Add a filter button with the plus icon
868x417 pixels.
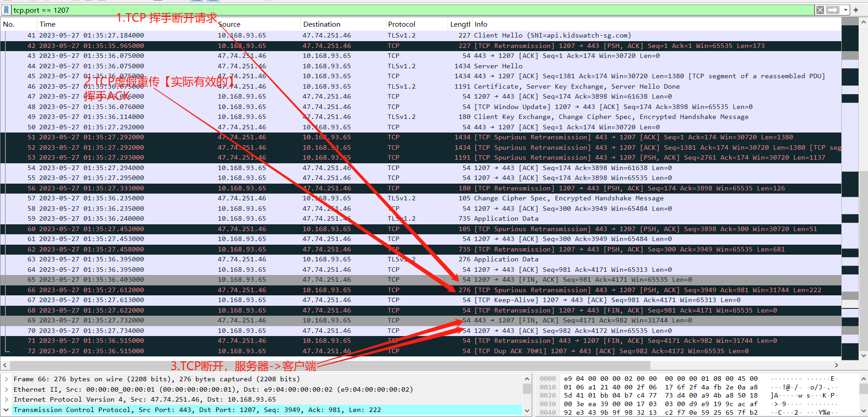click(856, 10)
